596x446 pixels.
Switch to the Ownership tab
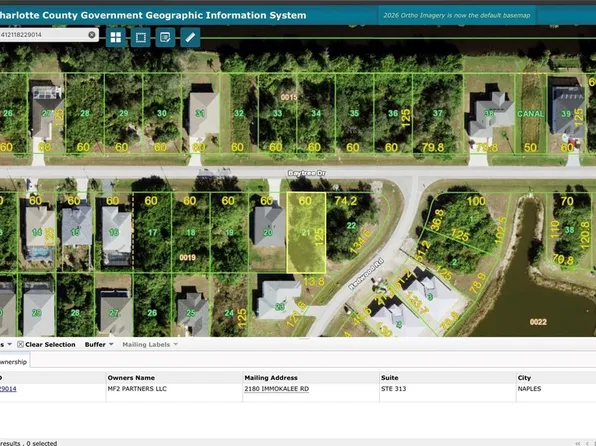tap(14, 362)
